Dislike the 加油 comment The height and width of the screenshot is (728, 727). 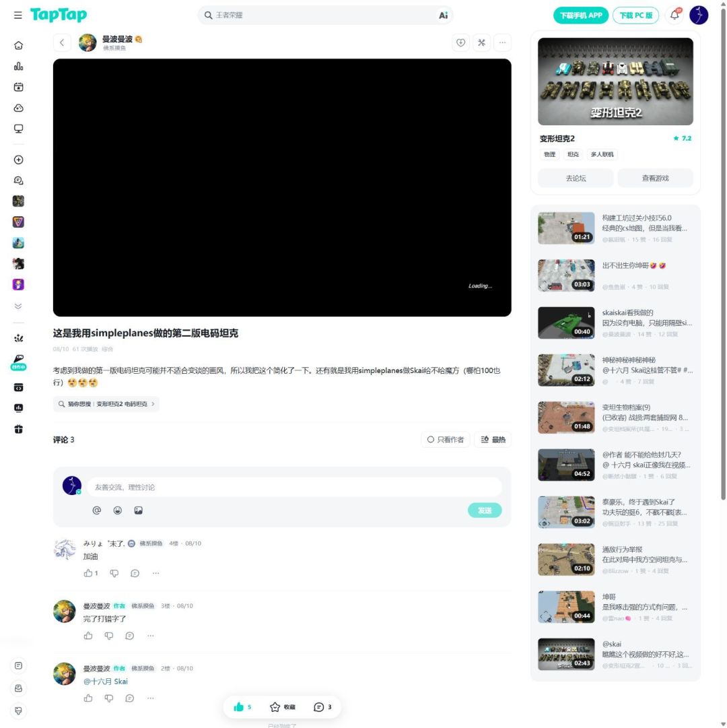114,573
